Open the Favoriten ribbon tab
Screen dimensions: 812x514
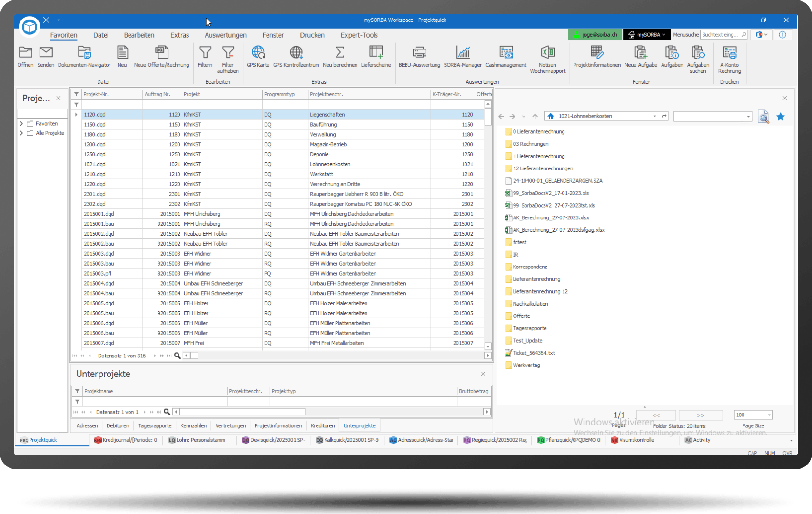coord(64,35)
